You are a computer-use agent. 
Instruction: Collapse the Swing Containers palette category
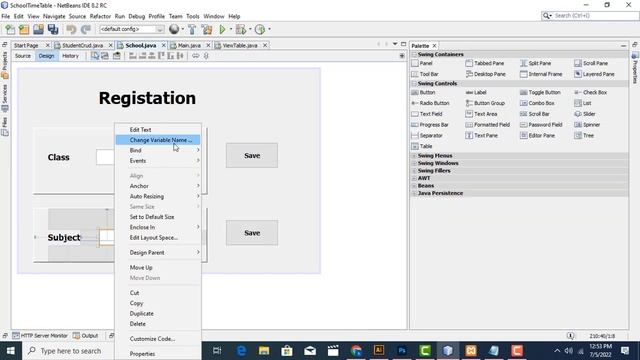(x=414, y=54)
